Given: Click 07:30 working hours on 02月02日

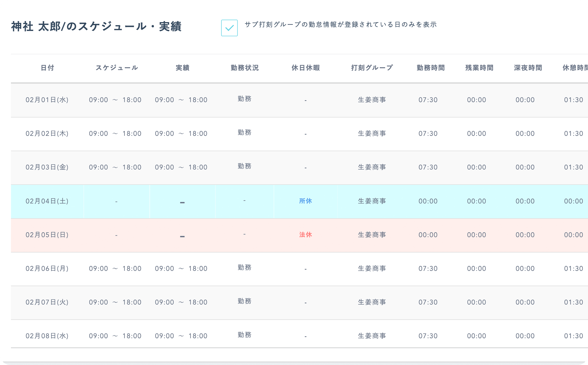Looking at the screenshot, I should (428, 134).
